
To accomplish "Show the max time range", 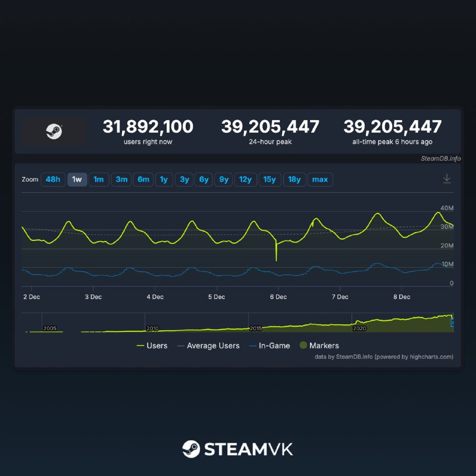I will pos(320,180).
